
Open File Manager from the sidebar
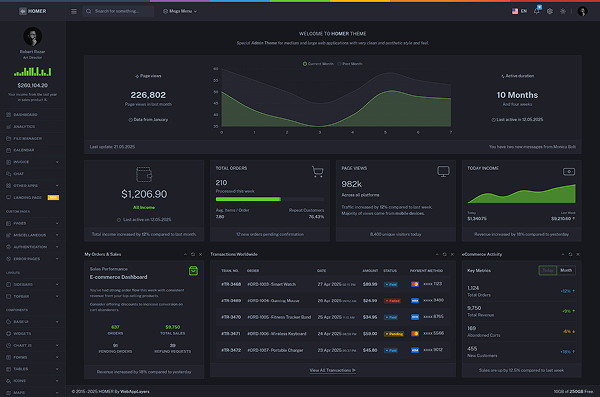coord(33,138)
